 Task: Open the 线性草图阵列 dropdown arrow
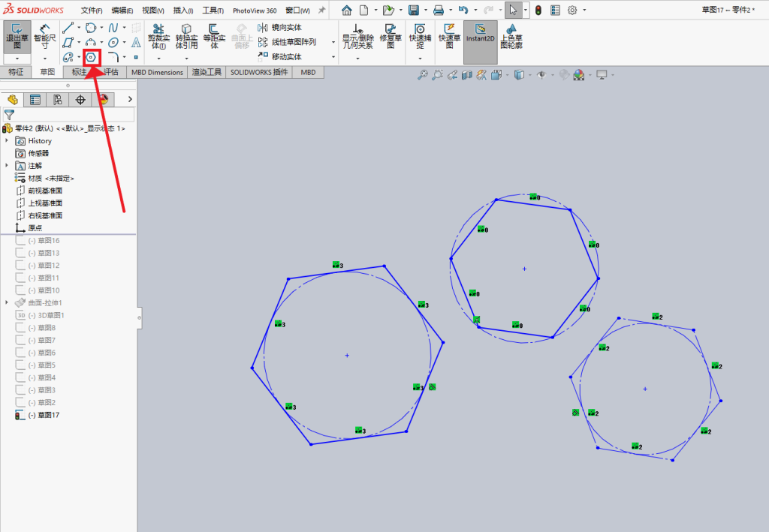tap(333, 43)
